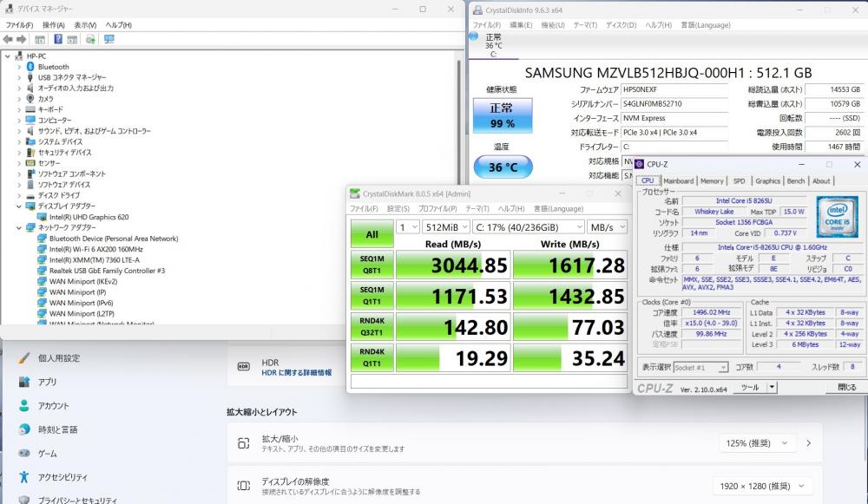868x504 pixels.
Task: Open the C: drive selection dropdown in CrystalDiskMark
Action: [529, 227]
